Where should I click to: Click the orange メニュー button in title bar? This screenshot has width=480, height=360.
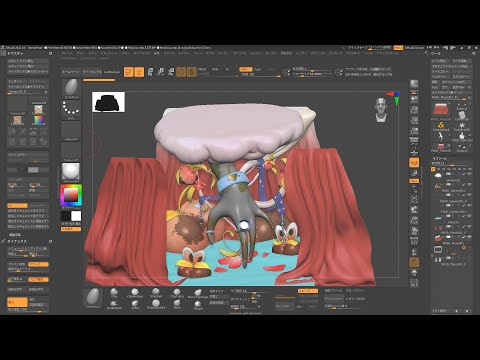click(398, 48)
